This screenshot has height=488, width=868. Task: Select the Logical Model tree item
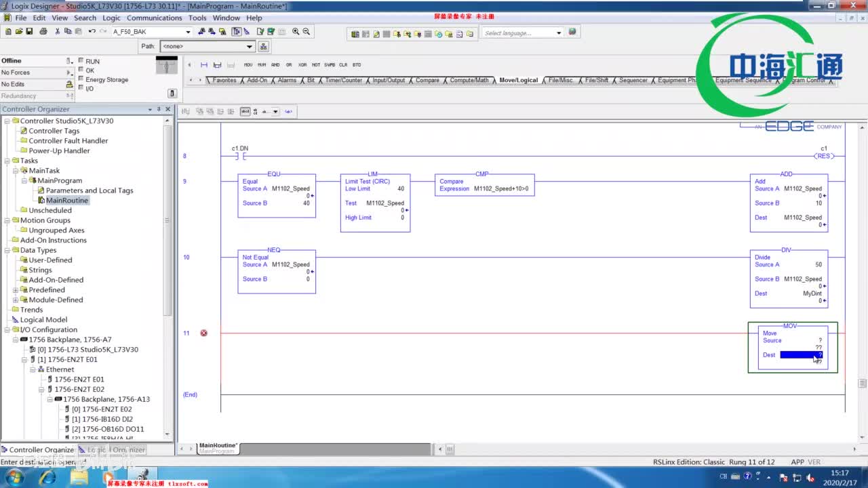tap(43, 320)
